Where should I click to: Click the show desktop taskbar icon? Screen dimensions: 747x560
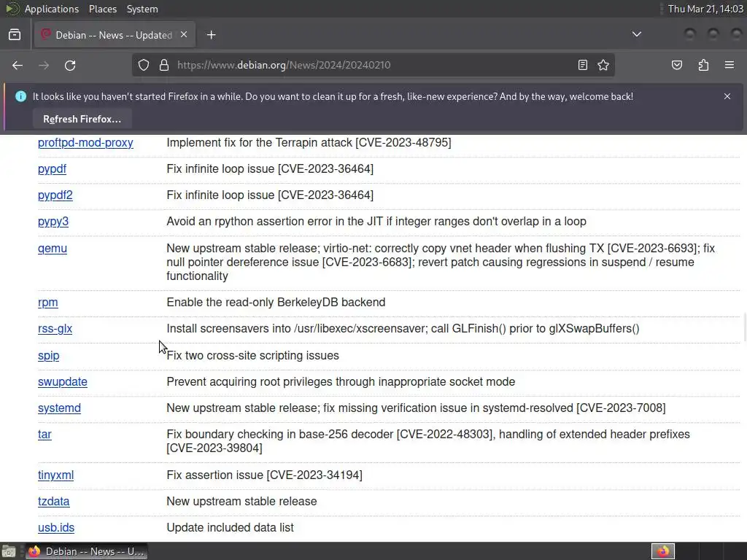click(x=9, y=551)
